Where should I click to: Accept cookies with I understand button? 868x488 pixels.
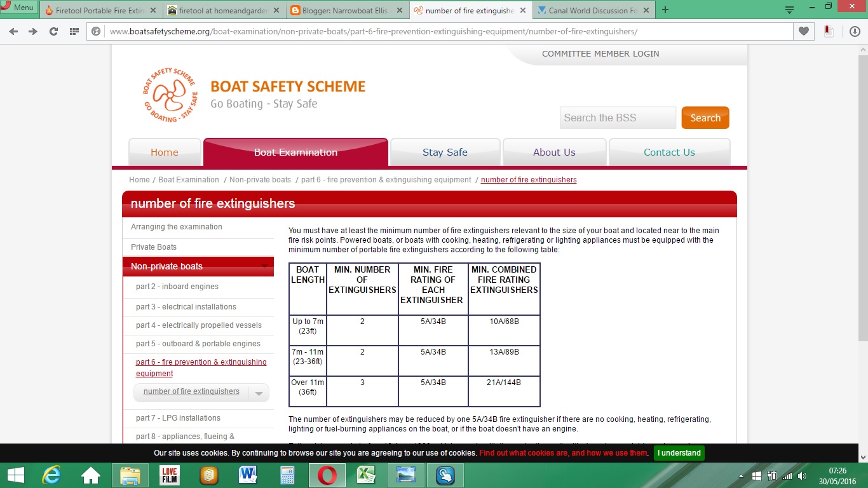point(679,453)
